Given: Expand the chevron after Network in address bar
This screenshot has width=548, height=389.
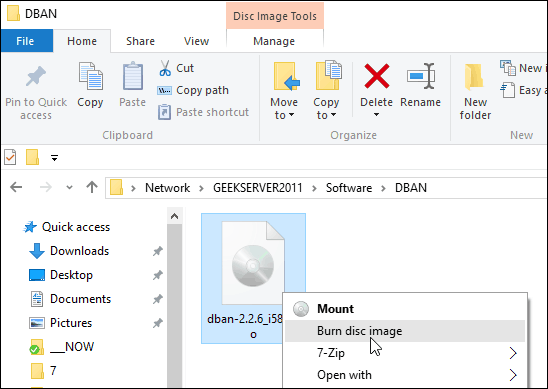Looking at the screenshot, I should 201,188.
